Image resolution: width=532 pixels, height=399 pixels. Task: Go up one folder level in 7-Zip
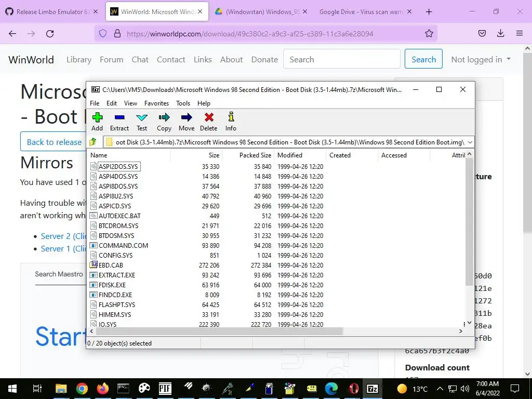93,142
